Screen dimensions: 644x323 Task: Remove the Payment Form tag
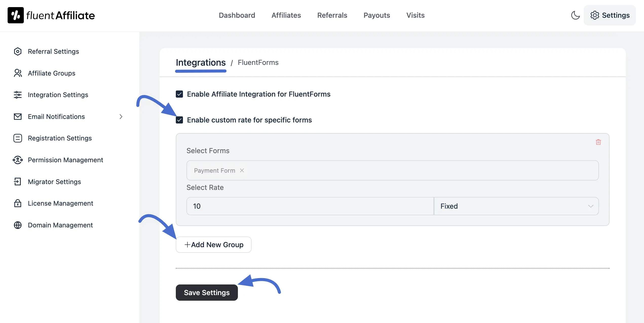point(242,170)
